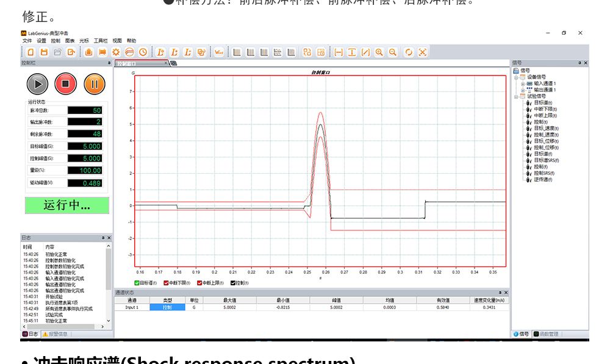Image resolution: width=610 pixels, height=364 pixels.
Task: Click the zoom out magnifier icon
Action: (x=393, y=52)
